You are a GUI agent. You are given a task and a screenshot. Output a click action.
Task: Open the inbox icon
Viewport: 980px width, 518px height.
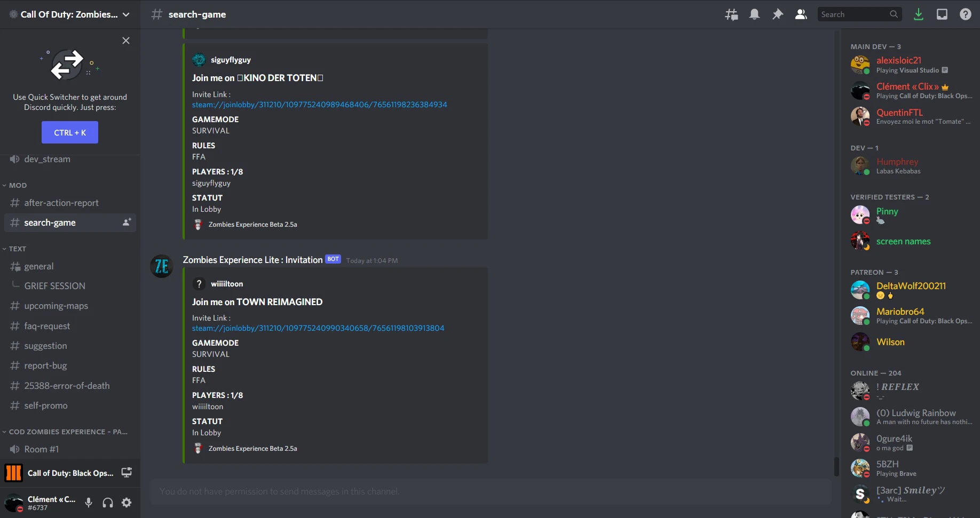[942, 14]
